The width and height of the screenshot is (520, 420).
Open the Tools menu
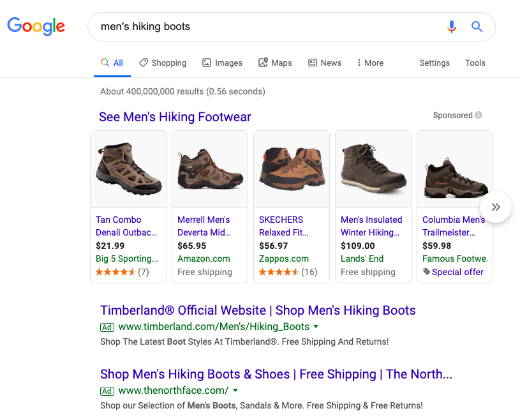coord(475,63)
